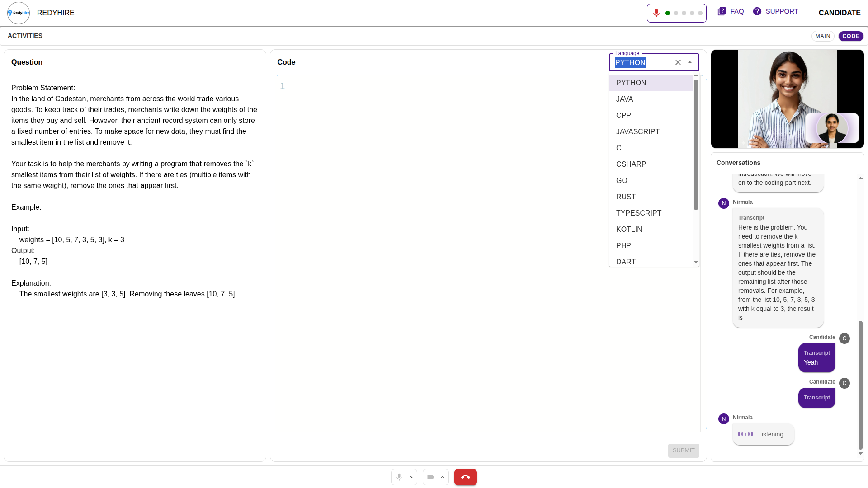Click the candidate self-view thumbnail

[832, 128]
